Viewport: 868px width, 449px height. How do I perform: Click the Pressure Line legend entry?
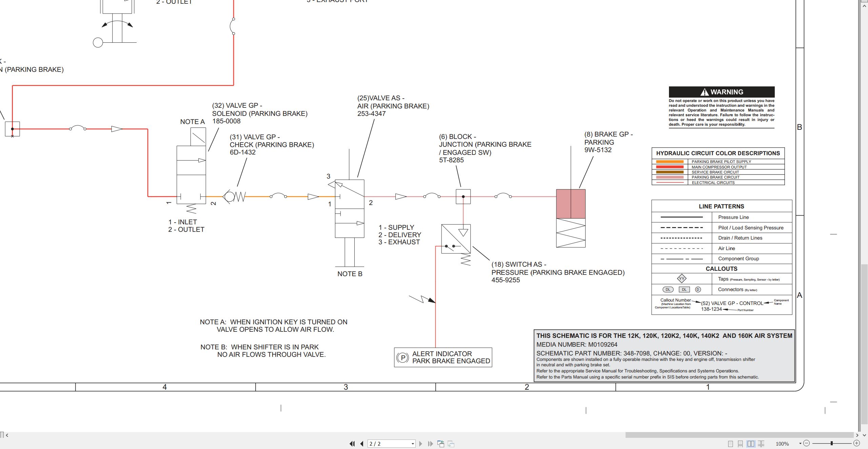[733, 217]
